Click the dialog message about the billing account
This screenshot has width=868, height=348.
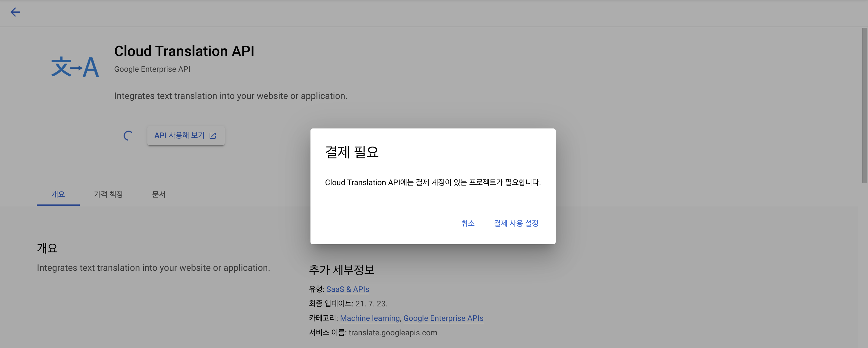433,182
